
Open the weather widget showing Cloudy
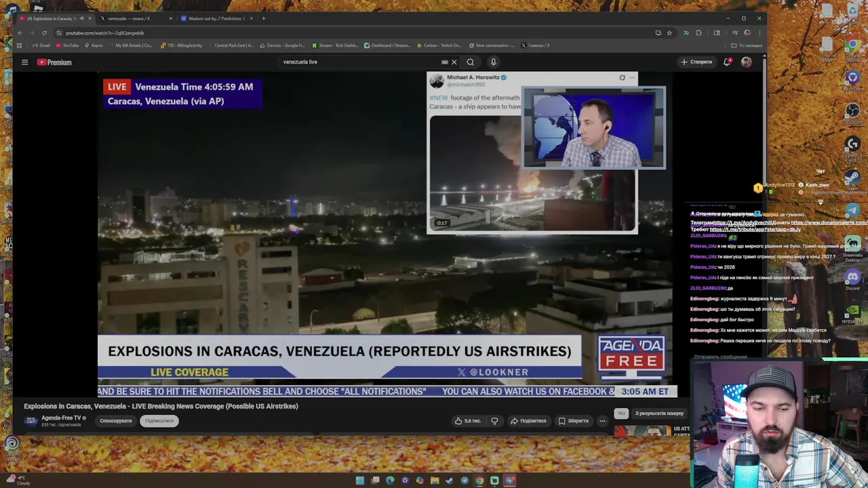click(19, 481)
